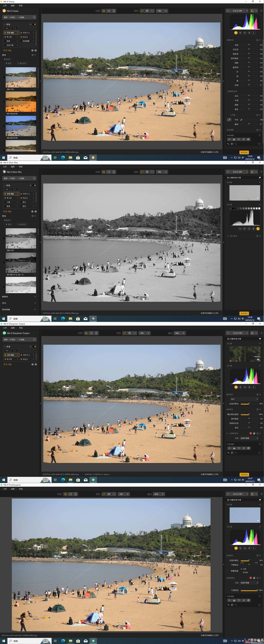
Task: Toggle the yellow category switch in Silver Efex
Action: point(34,185)
